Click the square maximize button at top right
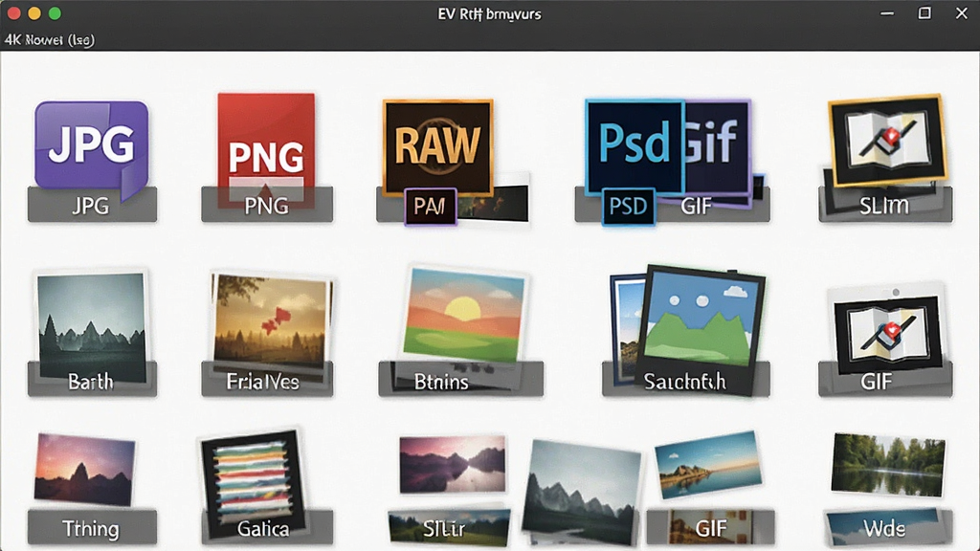Screen dimensions: 980x551 924,13
